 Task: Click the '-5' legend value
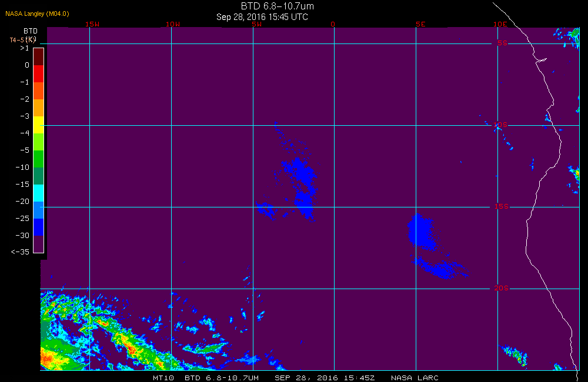24,150
